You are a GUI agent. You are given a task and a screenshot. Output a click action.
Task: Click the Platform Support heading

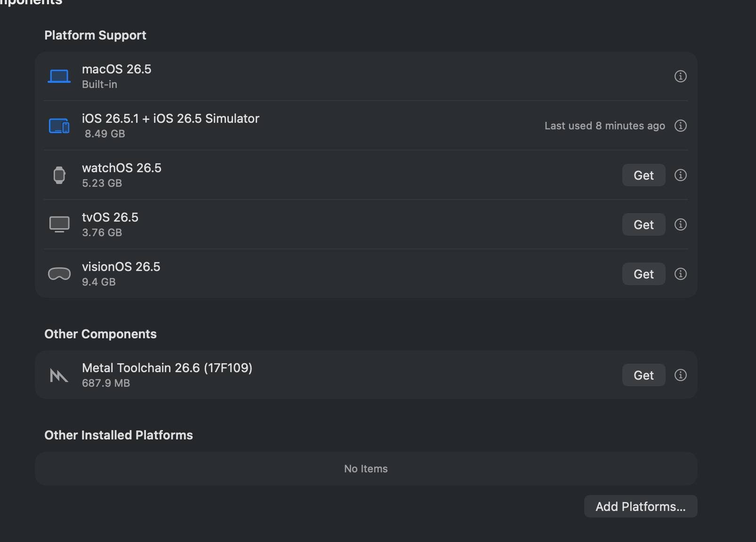pos(95,35)
